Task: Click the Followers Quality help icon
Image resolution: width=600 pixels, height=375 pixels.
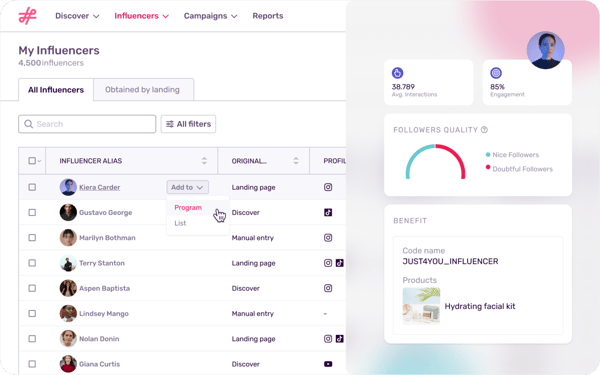Action: pyautogui.click(x=484, y=130)
